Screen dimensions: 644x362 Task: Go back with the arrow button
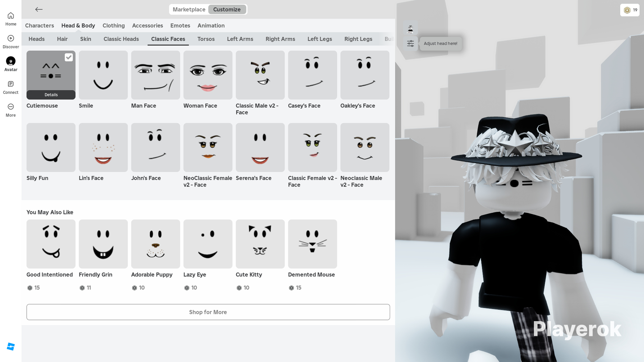pyautogui.click(x=39, y=9)
